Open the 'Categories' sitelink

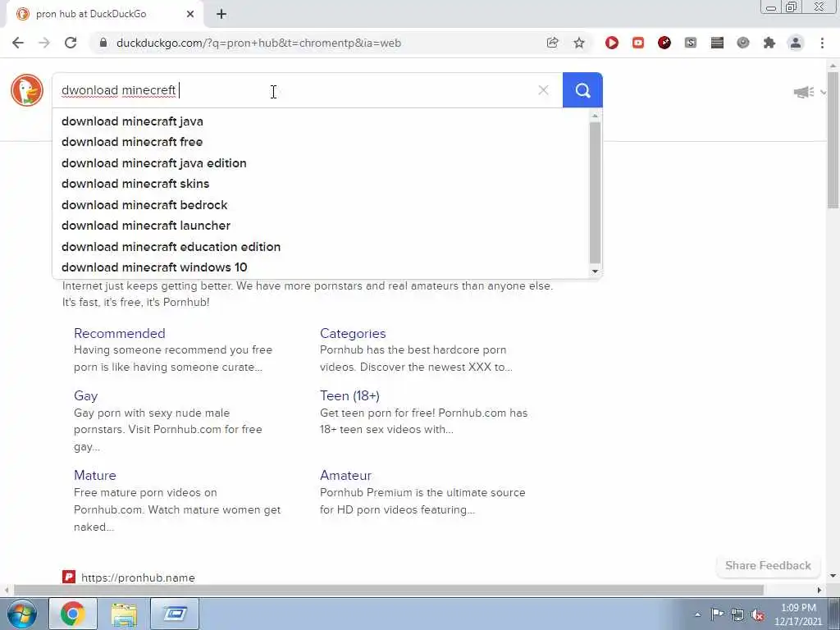coord(353,333)
